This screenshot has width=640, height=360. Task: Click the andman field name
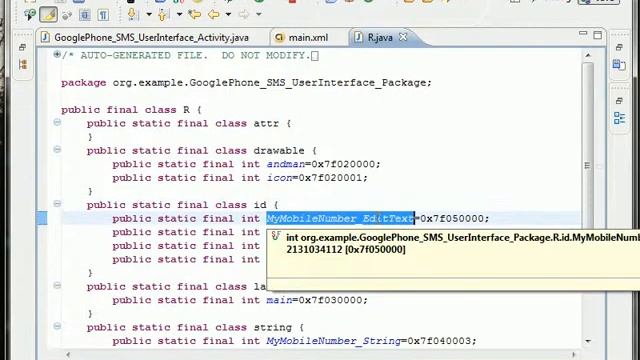coord(286,164)
